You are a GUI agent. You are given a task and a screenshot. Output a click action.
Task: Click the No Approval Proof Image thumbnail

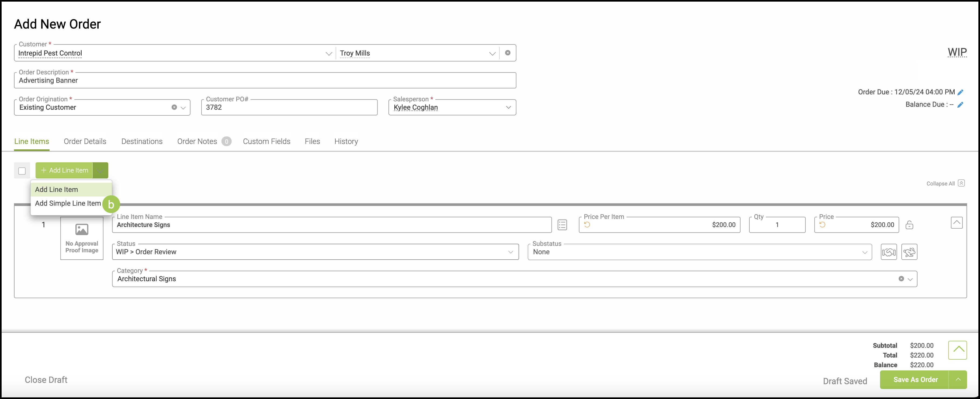coord(82,238)
